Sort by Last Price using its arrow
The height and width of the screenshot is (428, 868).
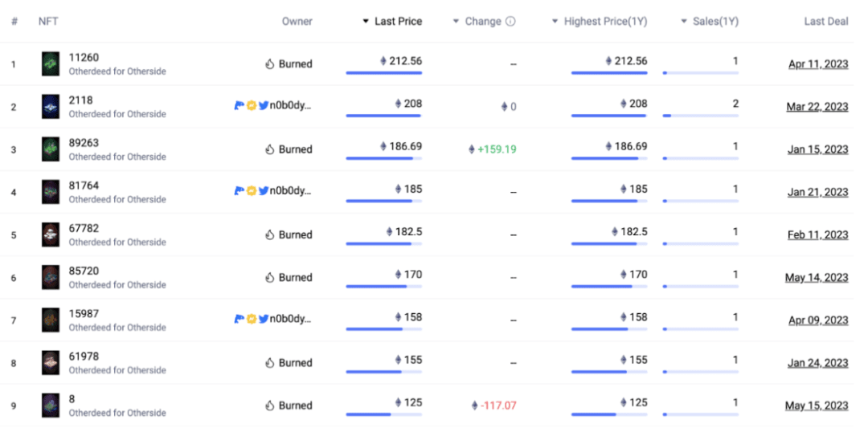[366, 22]
